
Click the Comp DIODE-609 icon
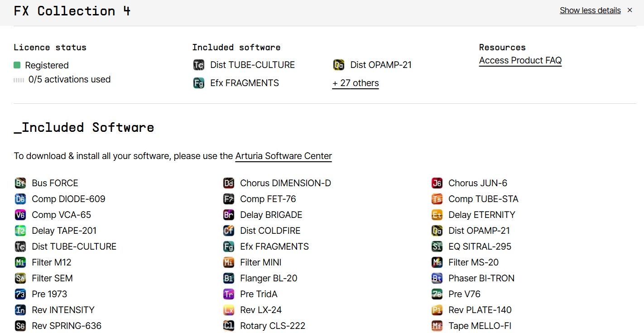(20, 199)
